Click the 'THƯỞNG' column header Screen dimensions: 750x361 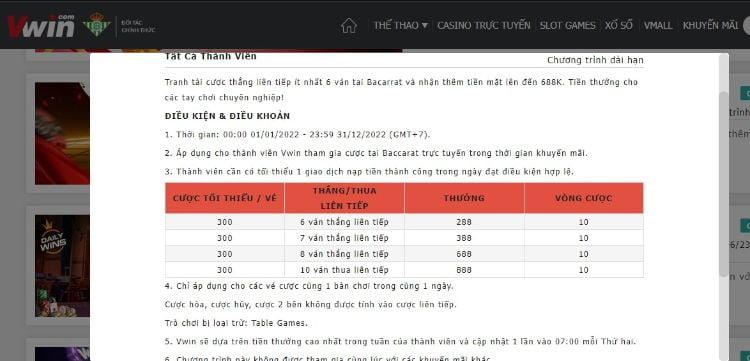click(x=464, y=198)
